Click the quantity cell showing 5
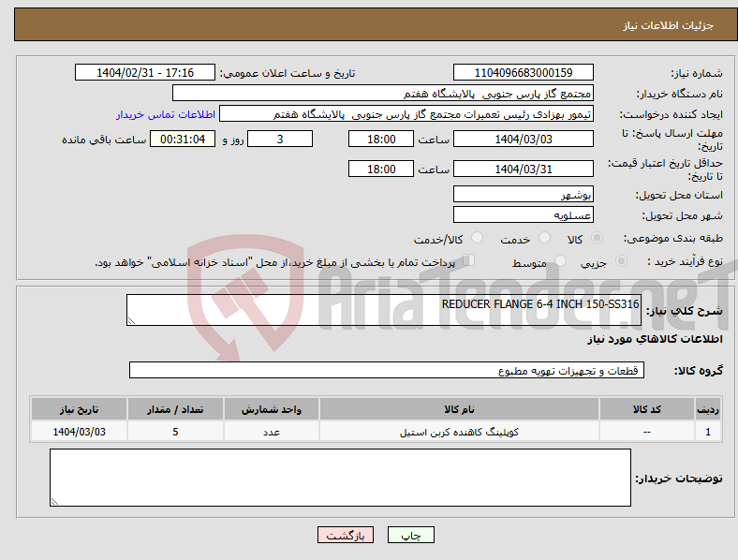Viewport: 738px width, 560px height. (175, 432)
